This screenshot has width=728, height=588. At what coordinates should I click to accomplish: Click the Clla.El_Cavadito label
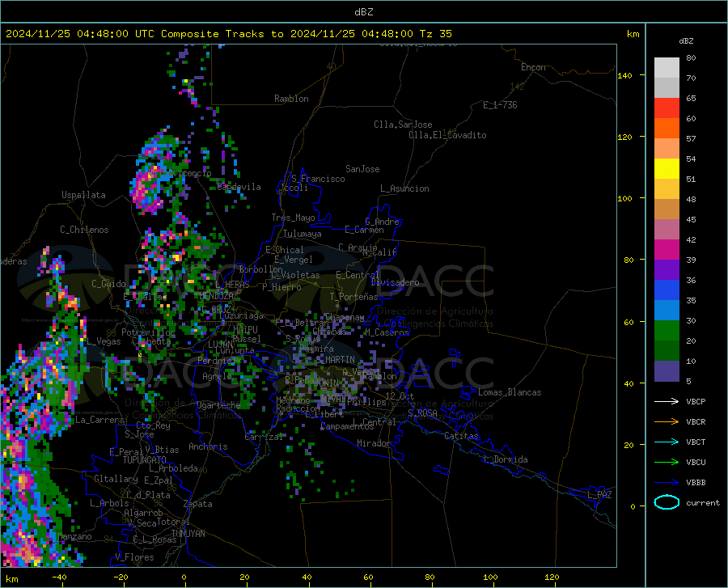[447, 135]
